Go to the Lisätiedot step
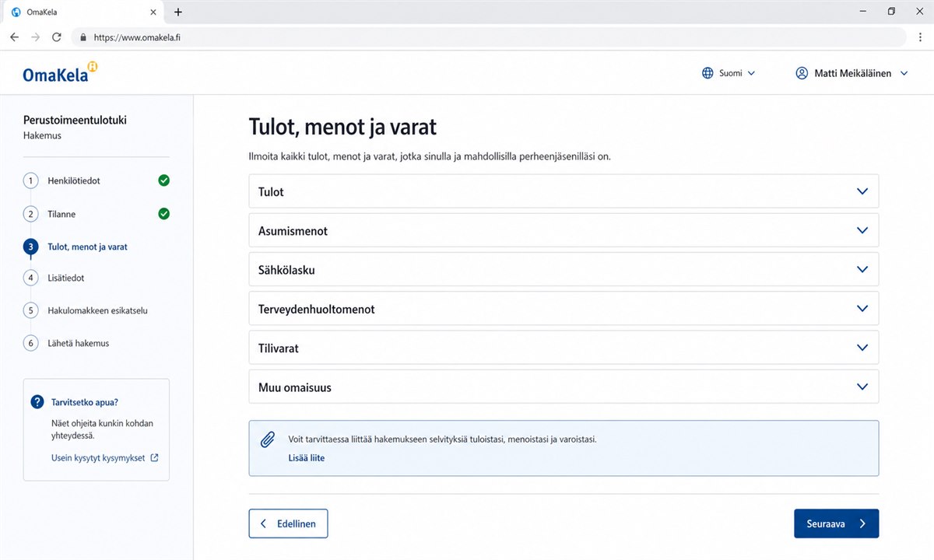Viewport: 934px width, 560px height. [x=66, y=278]
